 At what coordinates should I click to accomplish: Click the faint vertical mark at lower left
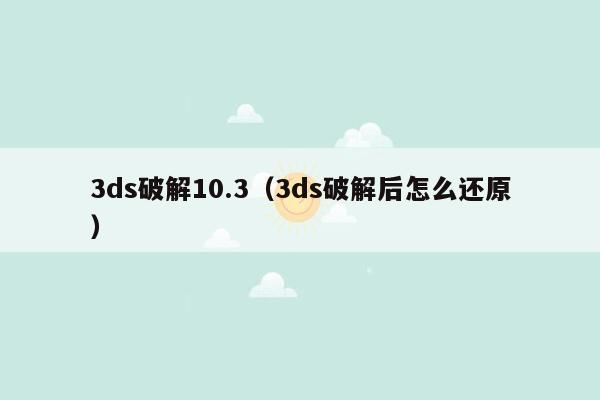188,303
